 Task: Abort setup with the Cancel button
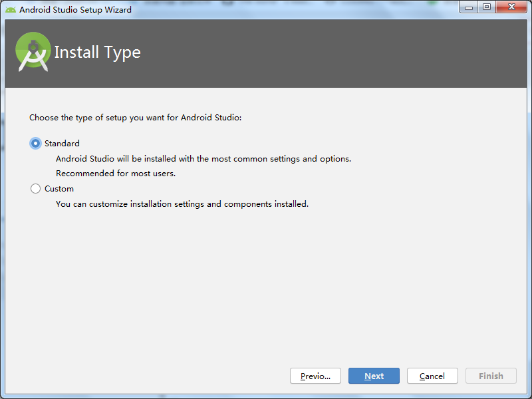(432, 376)
